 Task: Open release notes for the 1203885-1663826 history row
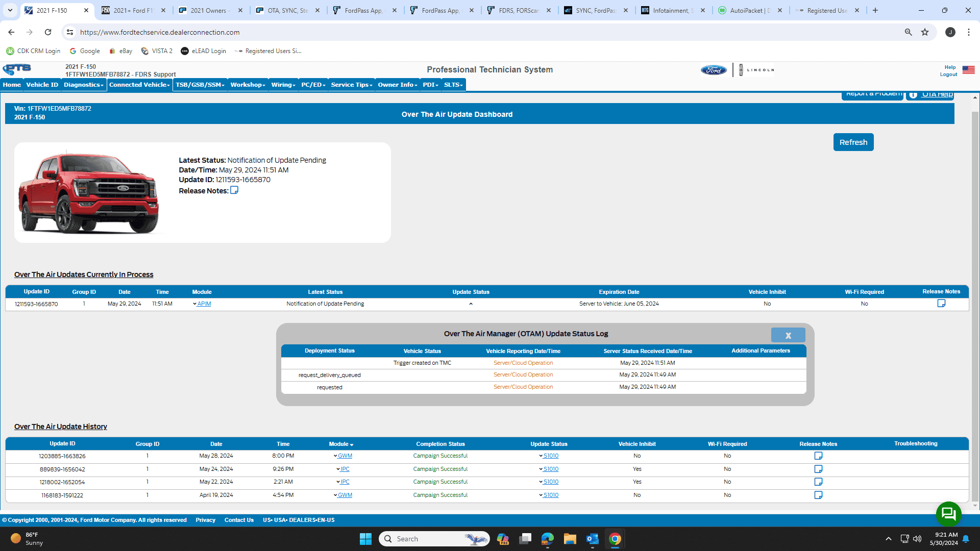coord(818,456)
